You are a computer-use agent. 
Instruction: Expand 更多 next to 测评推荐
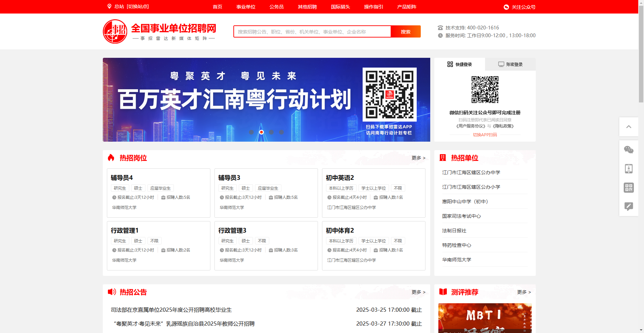(523, 292)
